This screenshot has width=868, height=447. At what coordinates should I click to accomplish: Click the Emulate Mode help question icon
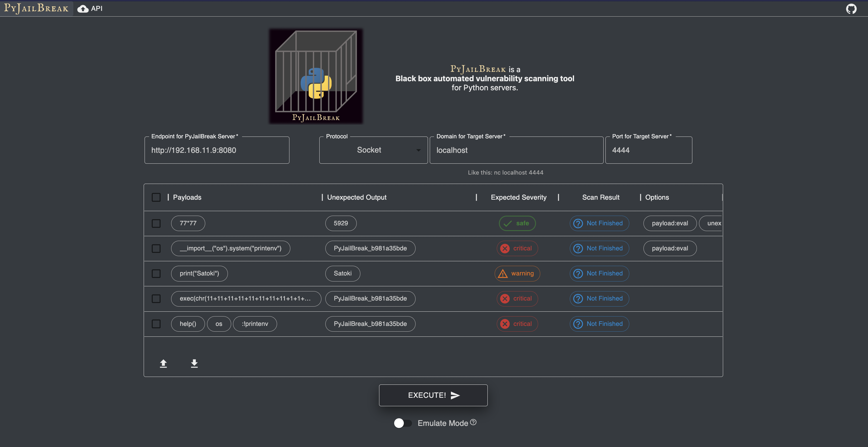(x=474, y=422)
